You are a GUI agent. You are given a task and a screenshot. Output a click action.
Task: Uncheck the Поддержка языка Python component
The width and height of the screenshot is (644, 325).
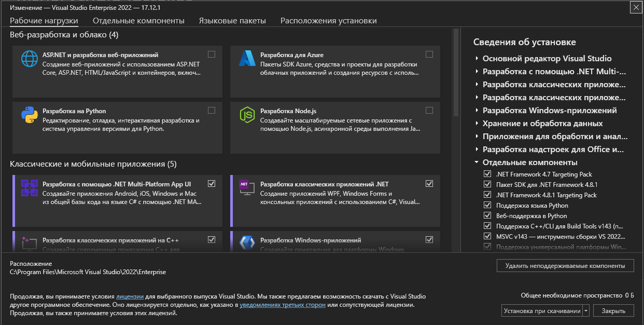[487, 206]
